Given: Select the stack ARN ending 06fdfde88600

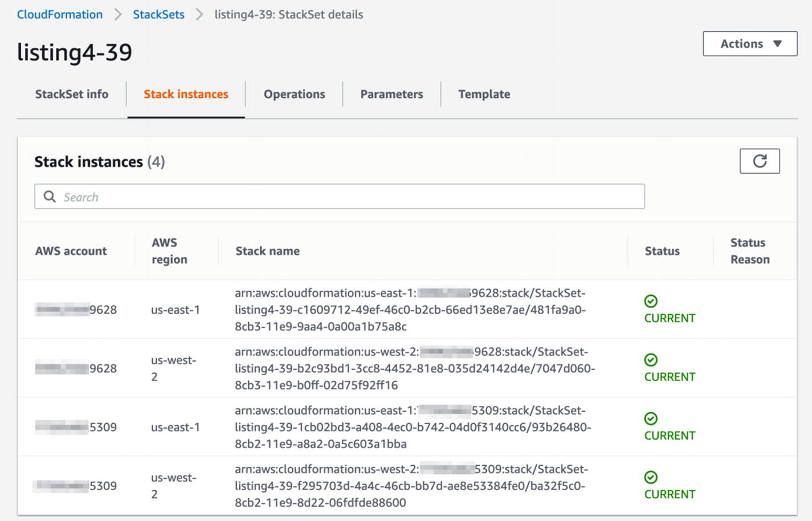Looking at the screenshot, I should [411, 486].
